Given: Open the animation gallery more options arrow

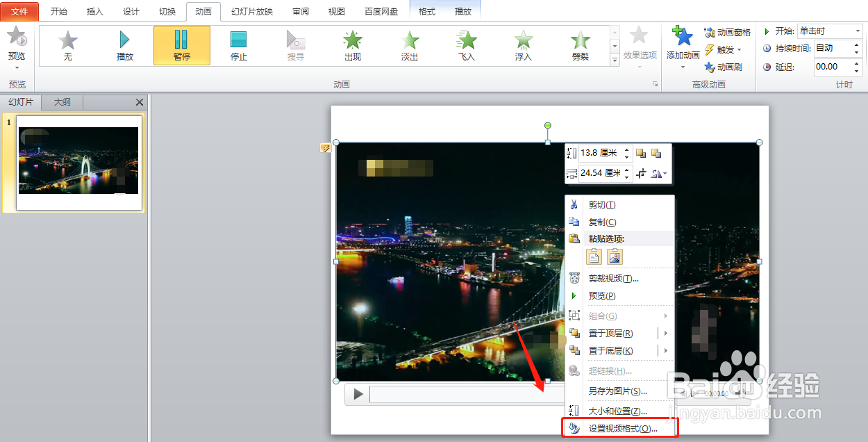Looking at the screenshot, I should (614, 60).
